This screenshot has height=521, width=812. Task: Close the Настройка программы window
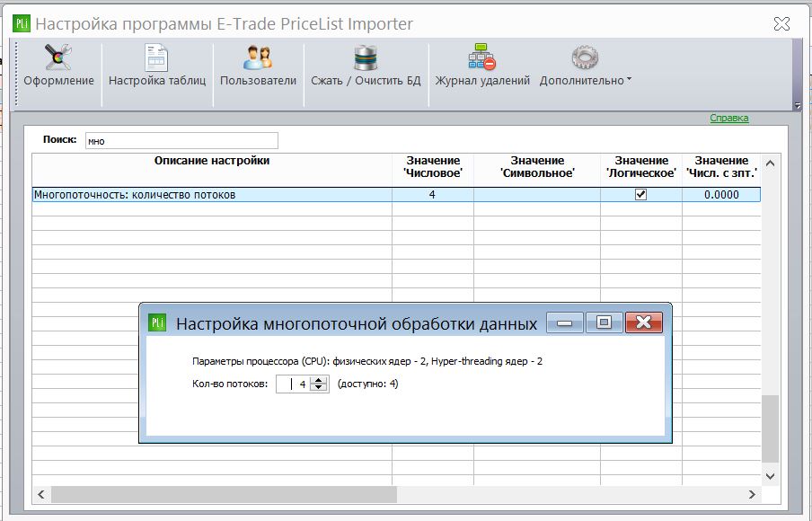pos(781,24)
